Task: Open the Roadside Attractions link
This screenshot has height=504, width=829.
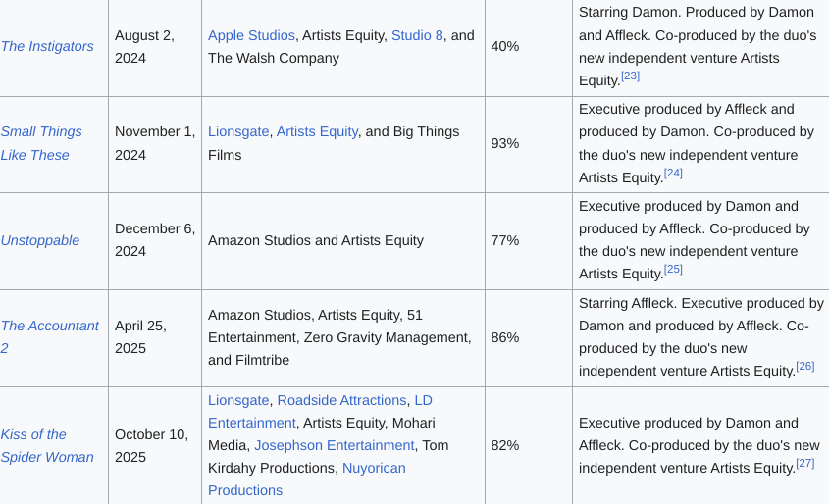Action: click(x=341, y=400)
